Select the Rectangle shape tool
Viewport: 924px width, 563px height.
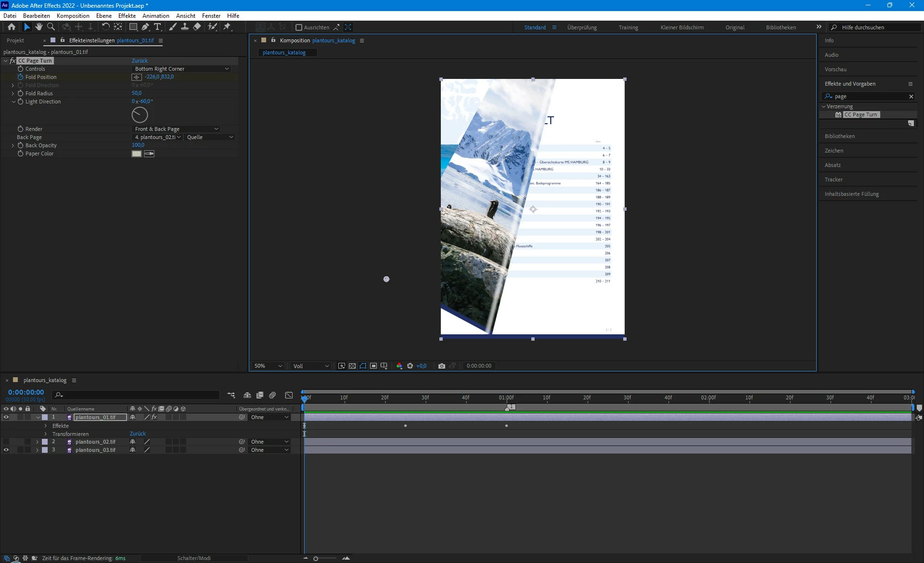133,27
